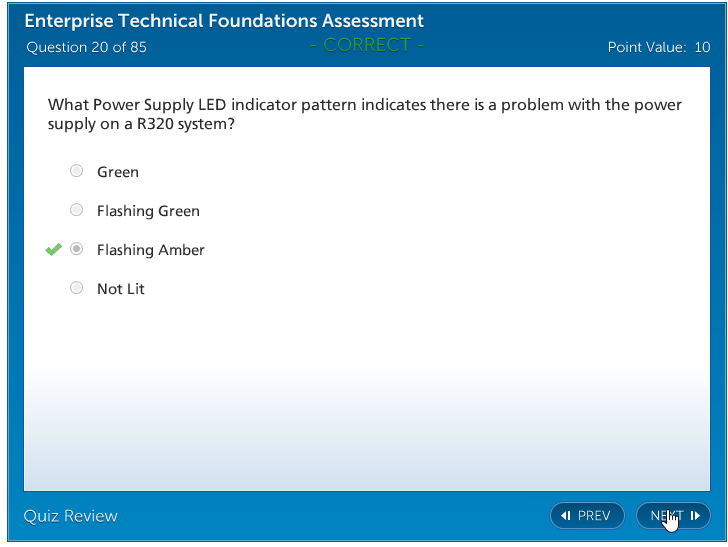
Task: Choose the Flashing Amber radio button
Action: tap(77, 249)
